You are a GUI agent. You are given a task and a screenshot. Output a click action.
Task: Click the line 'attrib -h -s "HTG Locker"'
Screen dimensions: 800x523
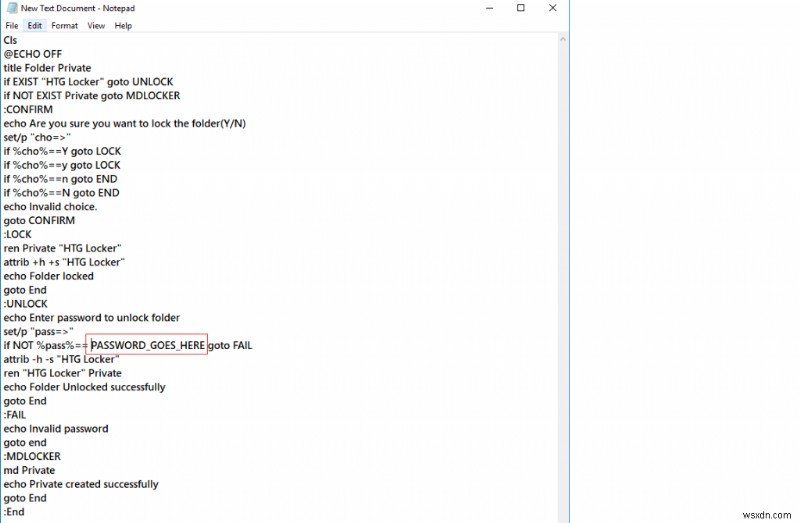pyautogui.click(x=61, y=359)
